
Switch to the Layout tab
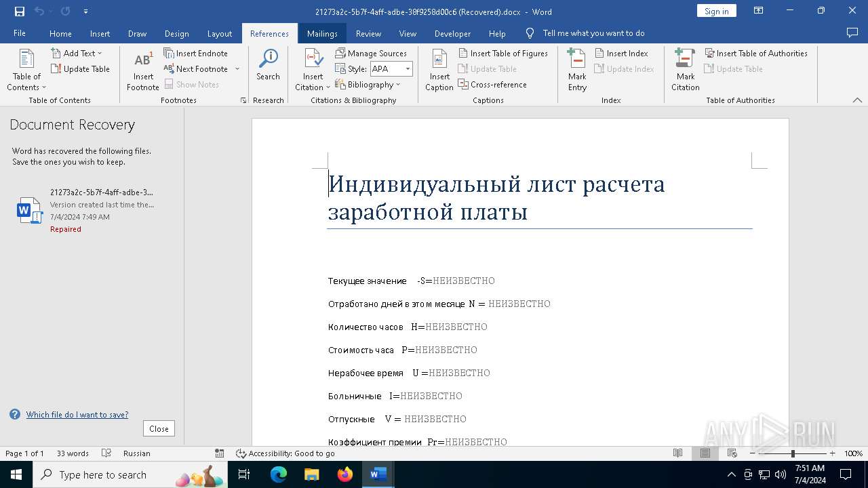(x=219, y=33)
